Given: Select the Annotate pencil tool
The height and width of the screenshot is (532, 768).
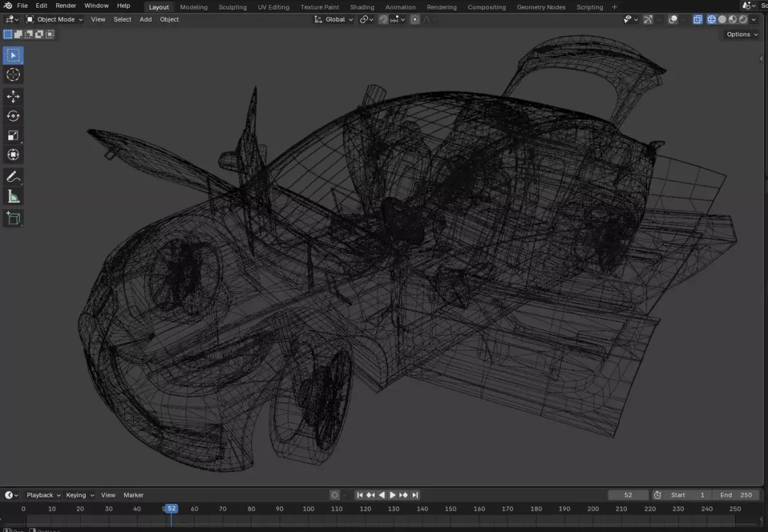Looking at the screenshot, I should 13,176.
